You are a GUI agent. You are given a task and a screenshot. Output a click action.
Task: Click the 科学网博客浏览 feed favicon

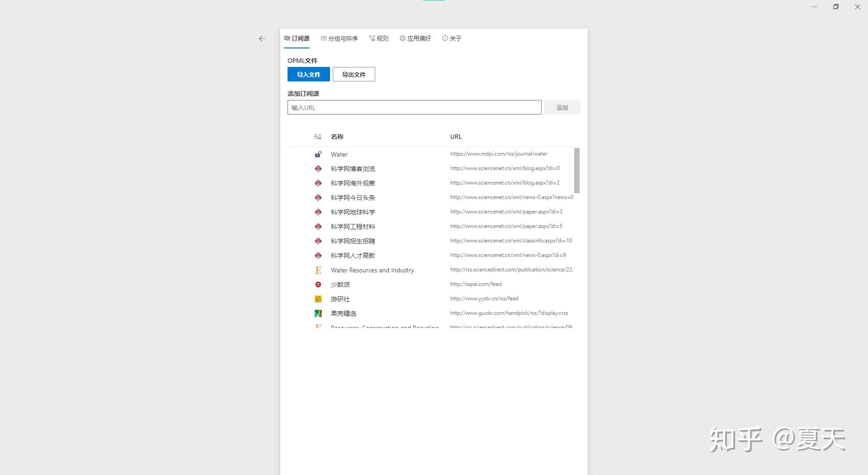coord(318,168)
